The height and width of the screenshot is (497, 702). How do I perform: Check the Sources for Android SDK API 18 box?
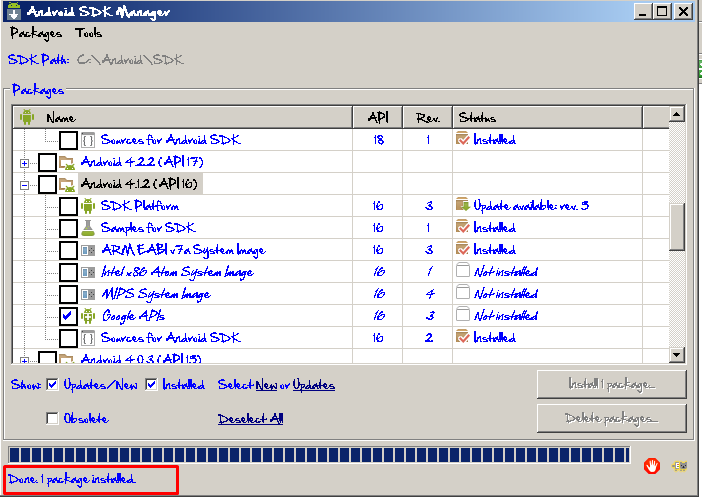point(68,140)
